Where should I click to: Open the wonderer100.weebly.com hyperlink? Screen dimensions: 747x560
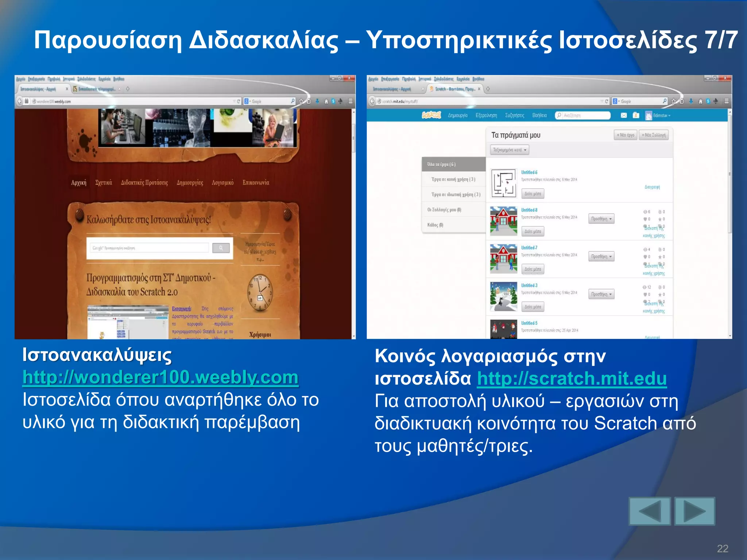pos(160,377)
